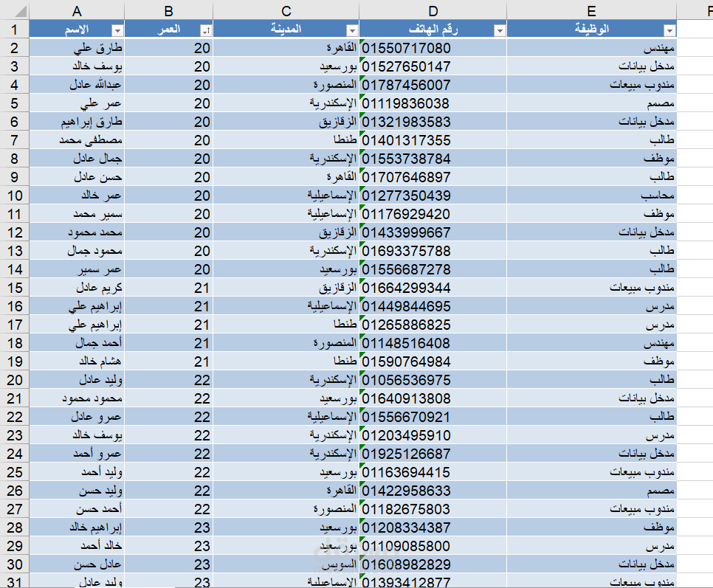
Task: Click the name cell محمد محمود
Action: [77, 232]
